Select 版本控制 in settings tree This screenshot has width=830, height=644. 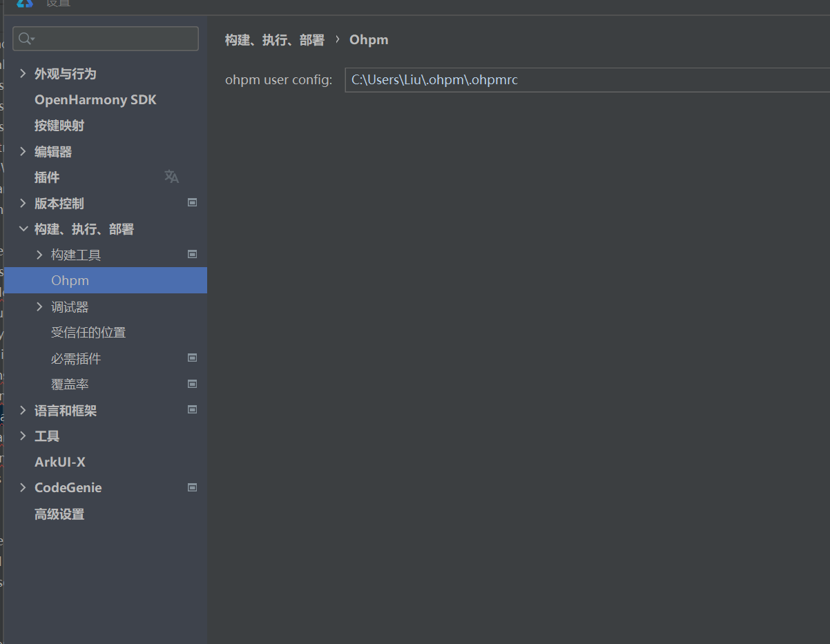point(59,204)
